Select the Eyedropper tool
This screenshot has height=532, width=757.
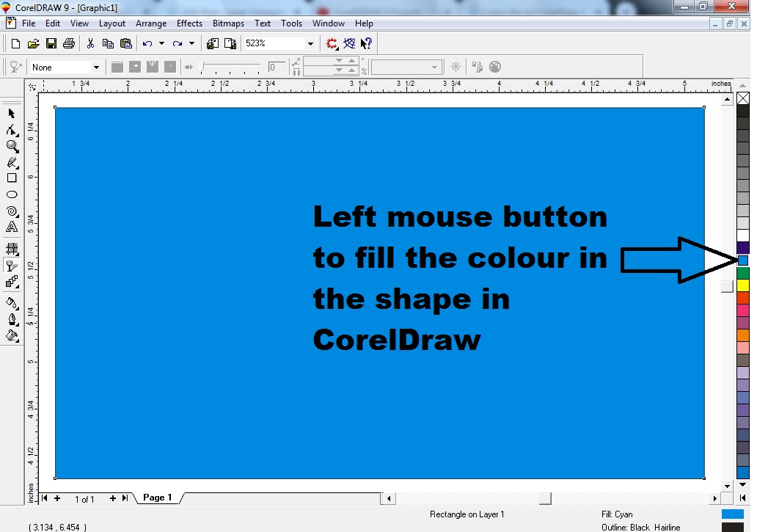point(12,303)
